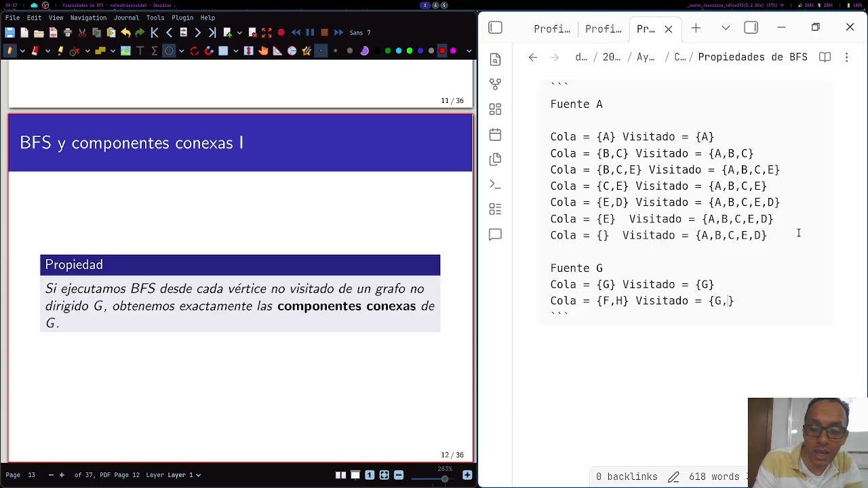Select the Text tool
Screen dimensions: 868x488
(140, 51)
